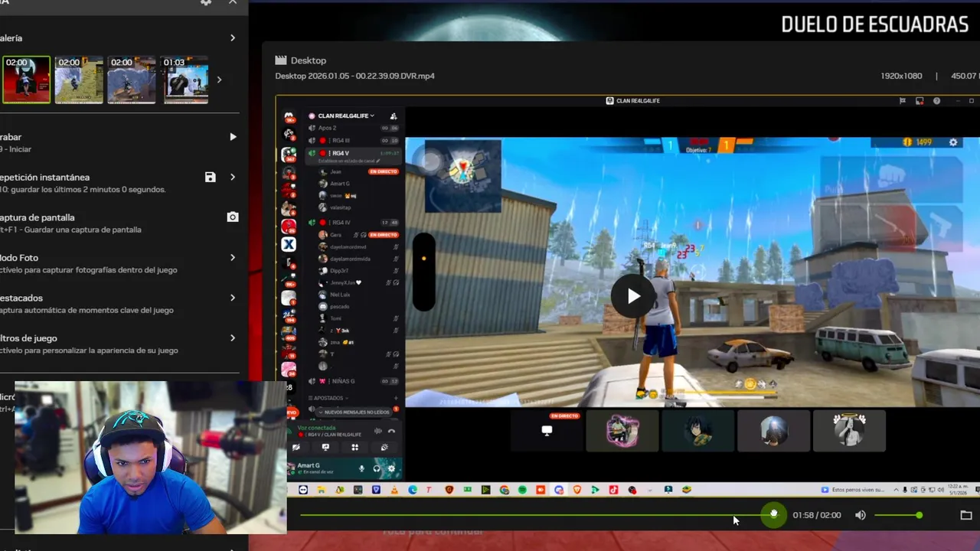The width and height of the screenshot is (980, 551).
Task: Mute video with the speaker icon
Action: (x=861, y=515)
